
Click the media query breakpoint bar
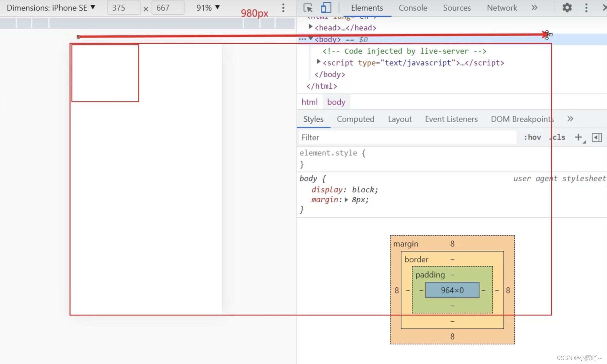click(148, 23)
